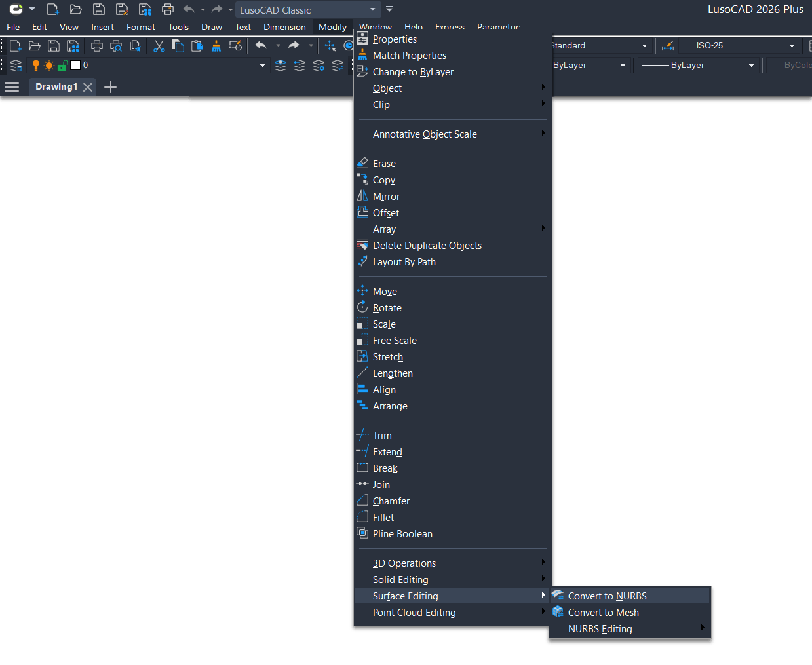Click the white layer color swatch
The height and width of the screenshot is (665, 812).
75,66
